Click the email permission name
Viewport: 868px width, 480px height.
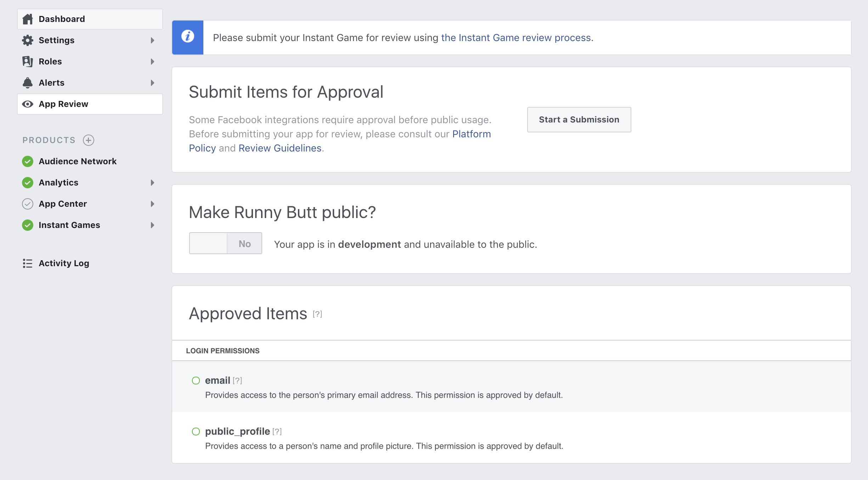click(218, 381)
